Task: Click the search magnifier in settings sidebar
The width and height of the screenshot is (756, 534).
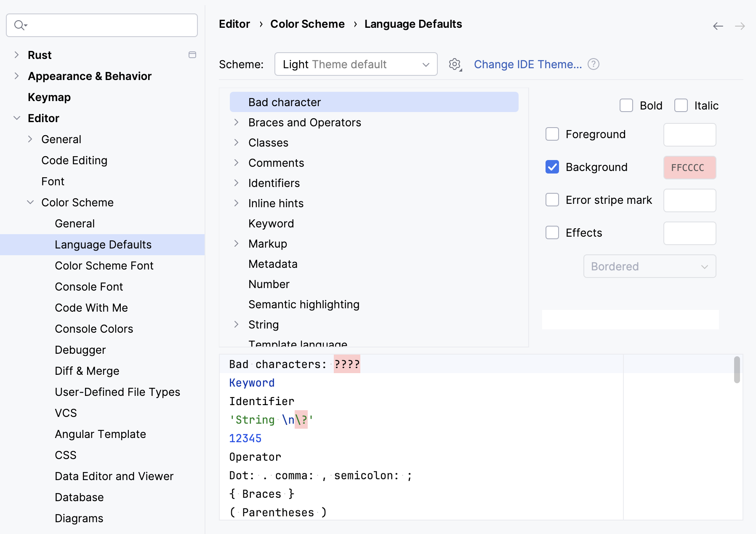Action: click(19, 25)
